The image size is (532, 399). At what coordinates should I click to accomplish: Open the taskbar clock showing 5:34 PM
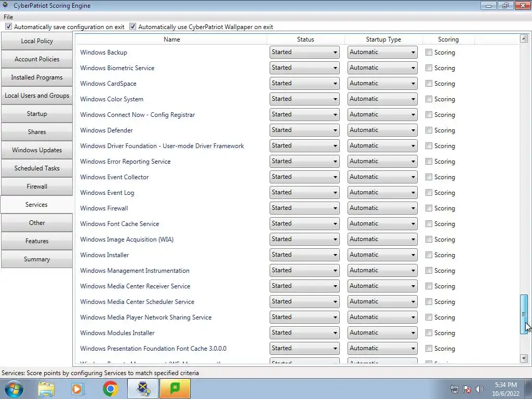pyautogui.click(x=506, y=389)
